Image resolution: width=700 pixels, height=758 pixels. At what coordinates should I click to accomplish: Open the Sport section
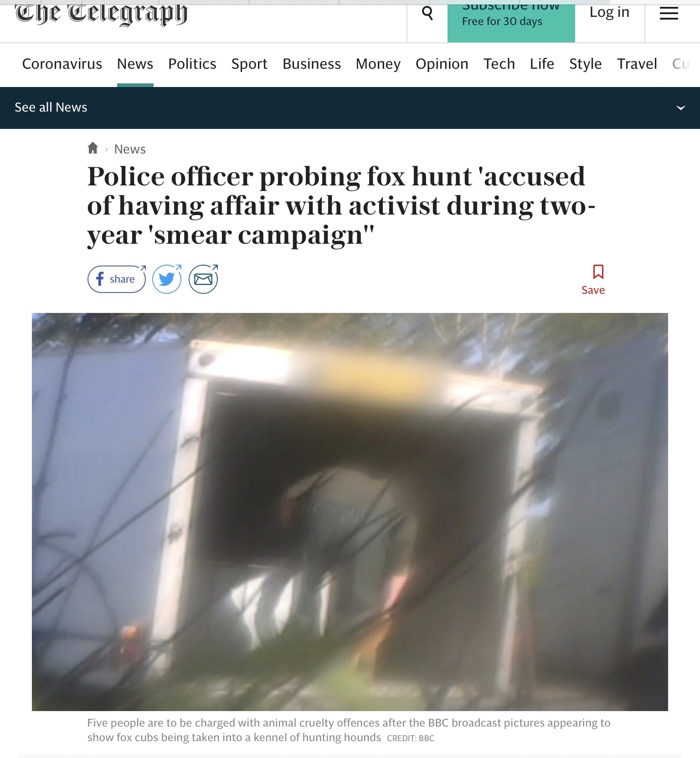point(249,64)
